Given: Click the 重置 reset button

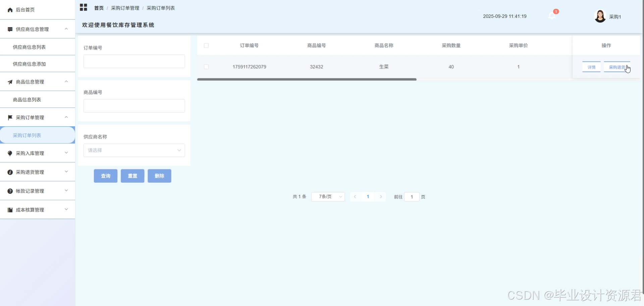Looking at the screenshot, I should click(132, 176).
